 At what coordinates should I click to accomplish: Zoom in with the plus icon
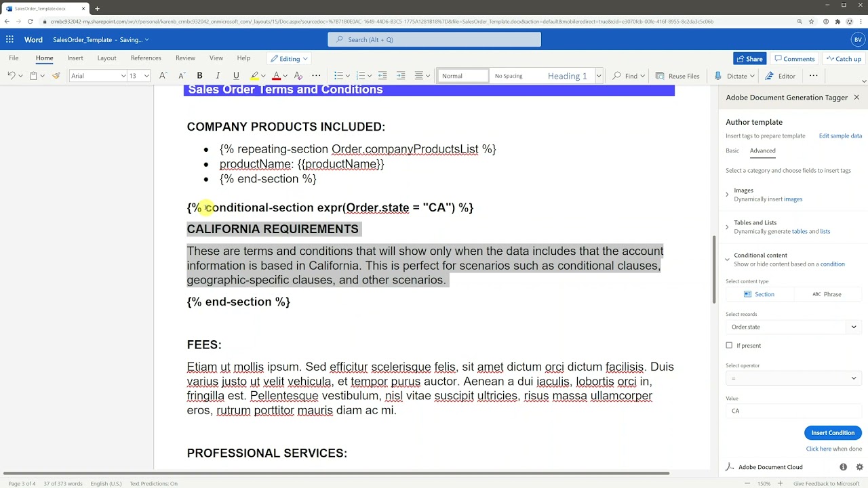[781, 483]
